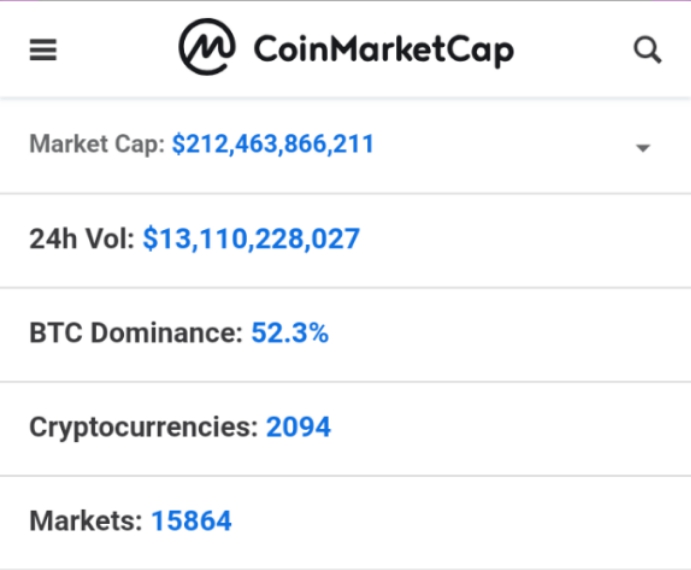This screenshot has width=691, height=570.
Task: Expand the Market Cap dropdown arrow
Action: click(643, 148)
